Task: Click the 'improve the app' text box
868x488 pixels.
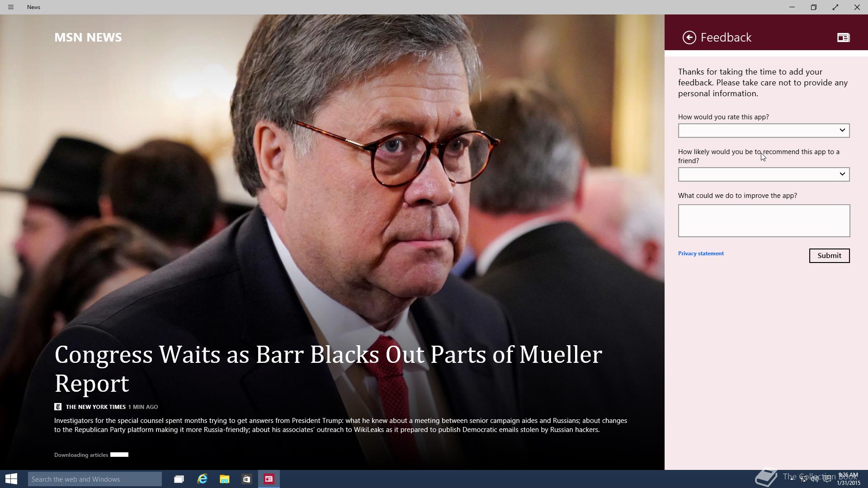Action: tap(764, 221)
